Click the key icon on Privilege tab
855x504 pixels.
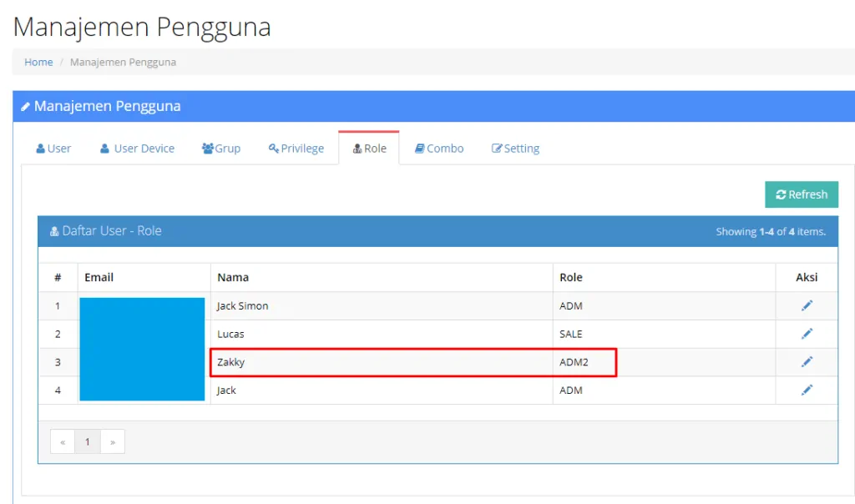point(274,149)
